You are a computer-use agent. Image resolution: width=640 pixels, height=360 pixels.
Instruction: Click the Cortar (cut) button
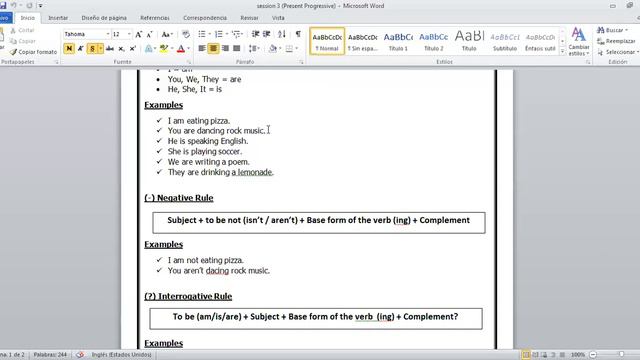click(x=22, y=31)
